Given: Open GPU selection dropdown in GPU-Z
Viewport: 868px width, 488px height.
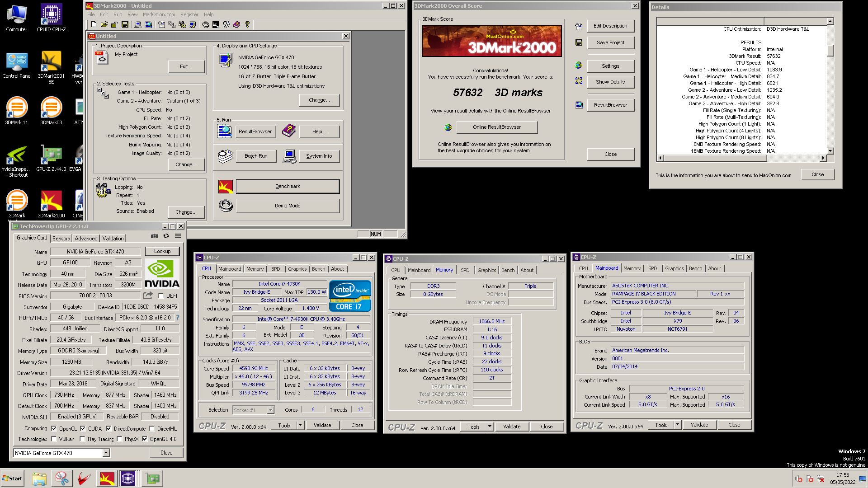Looking at the screenshot, I should click(106, 453).
